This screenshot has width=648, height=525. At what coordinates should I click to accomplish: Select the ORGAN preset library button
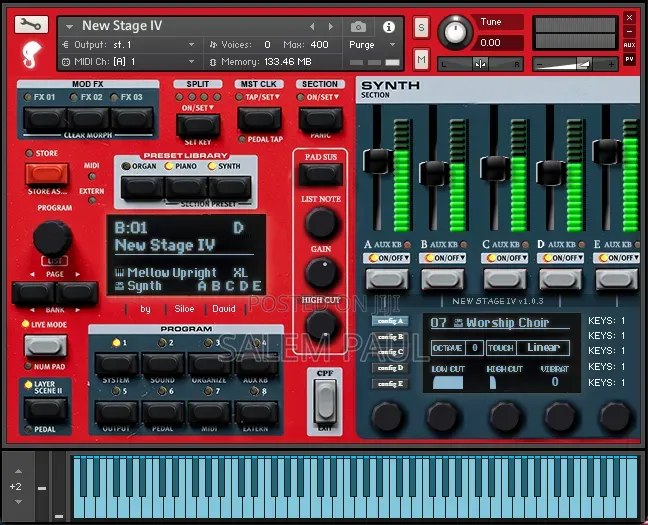pyautogui.click(x=143, y=188)
